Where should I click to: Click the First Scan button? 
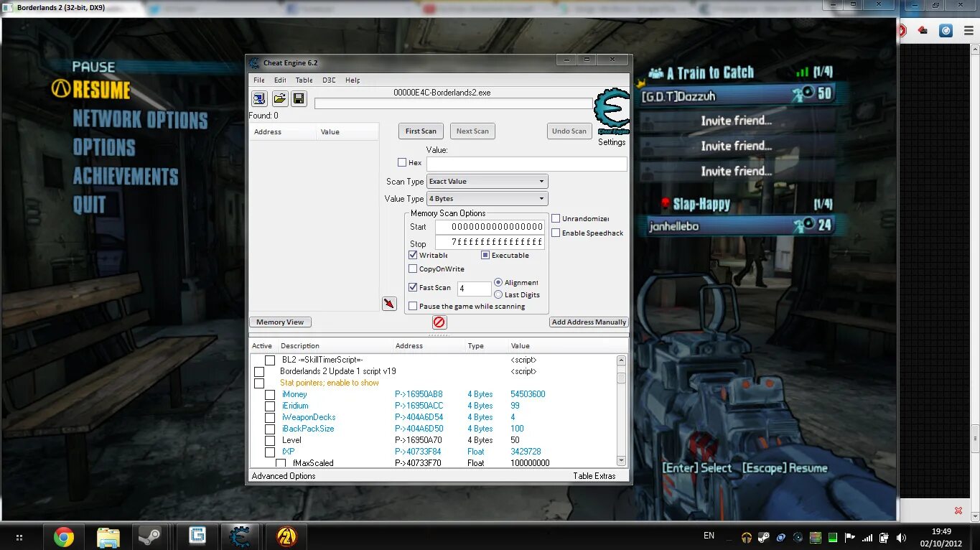pos(421,131)
